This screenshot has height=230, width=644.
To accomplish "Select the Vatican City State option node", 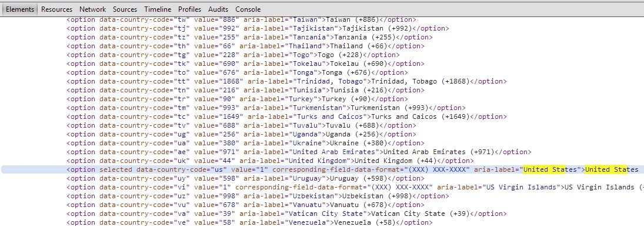I will click(x=286, y=214).
